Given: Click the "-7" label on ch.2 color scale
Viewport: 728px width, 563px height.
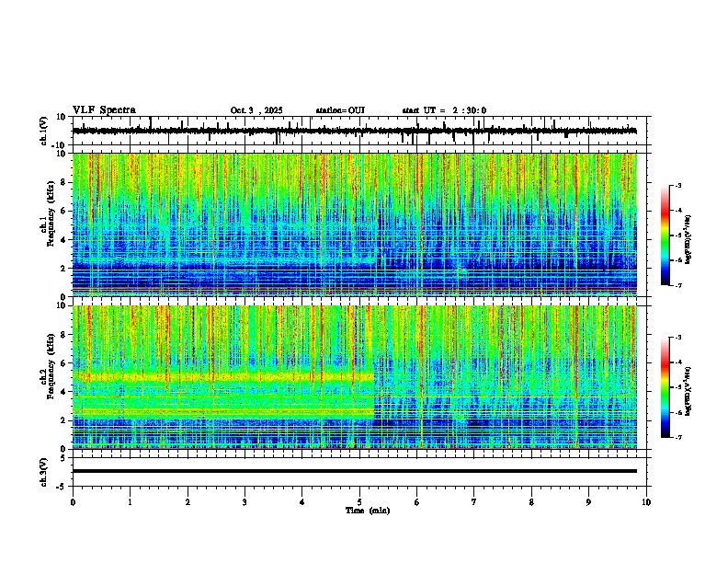Looking at the screenshot, I should tap(678, 437).
